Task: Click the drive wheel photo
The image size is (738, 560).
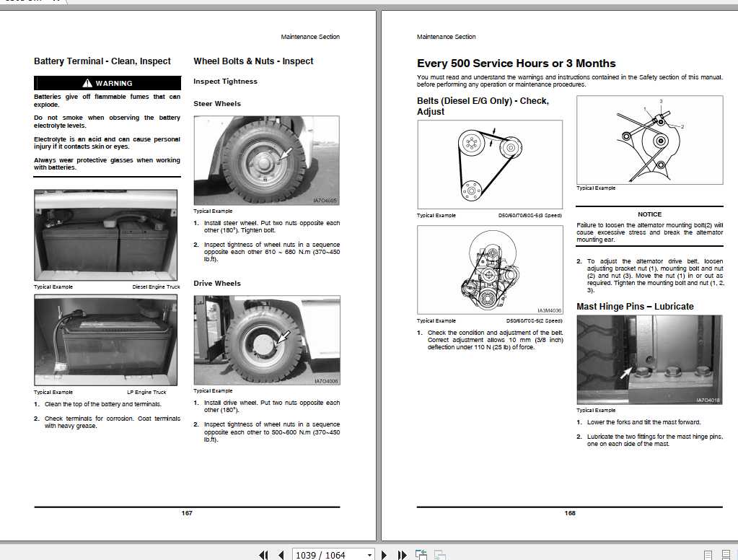Action: point(267,340)
